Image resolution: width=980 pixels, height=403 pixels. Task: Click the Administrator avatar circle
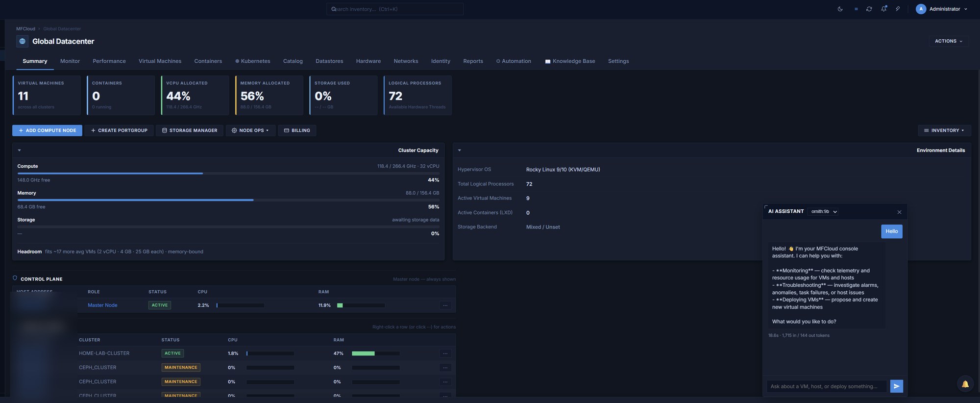(x=921, y=9)
